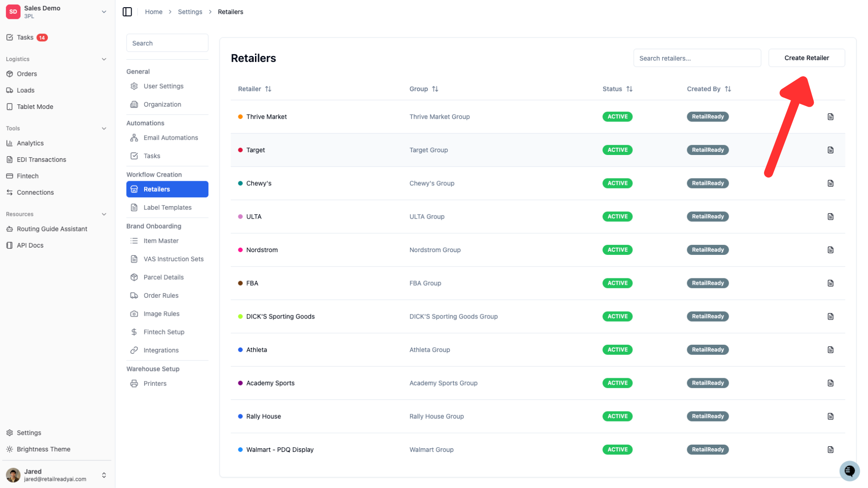This screenshot has height=488, width=868.
Task: Select Label Templates in settings menu
Action: tap(167, 207)
